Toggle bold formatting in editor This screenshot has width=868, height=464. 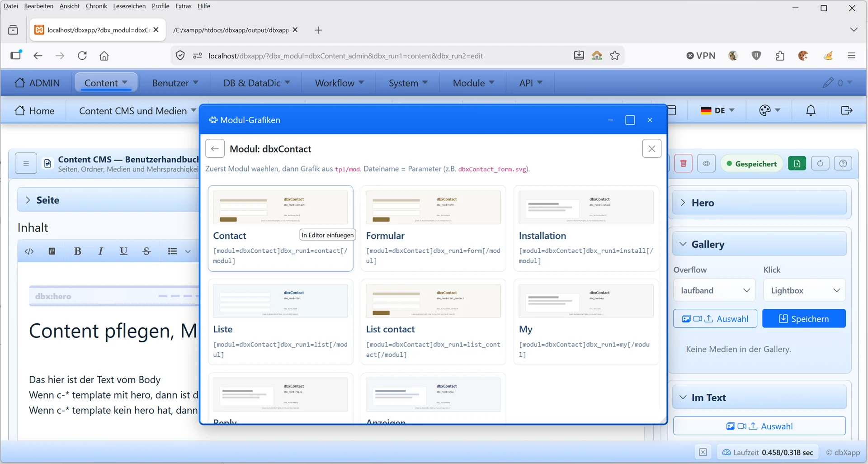click(x=78, y=251)
